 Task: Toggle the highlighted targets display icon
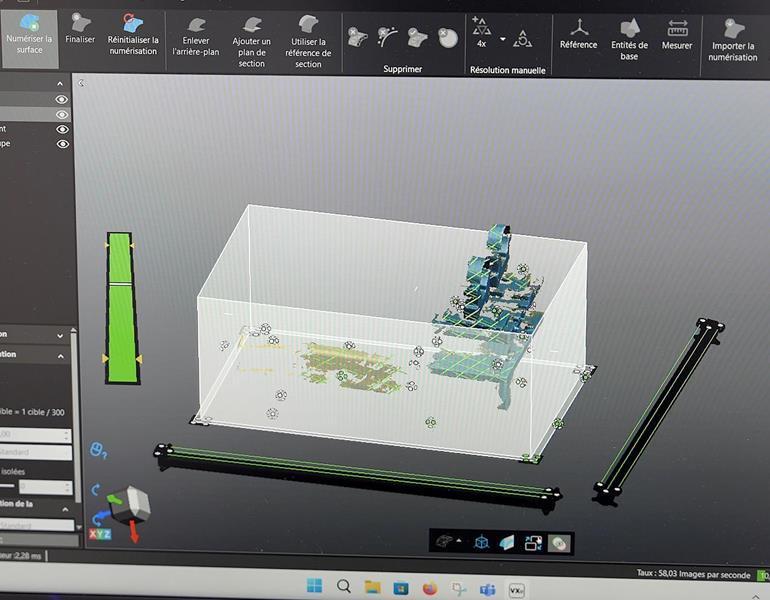click(x=559, y=544)
